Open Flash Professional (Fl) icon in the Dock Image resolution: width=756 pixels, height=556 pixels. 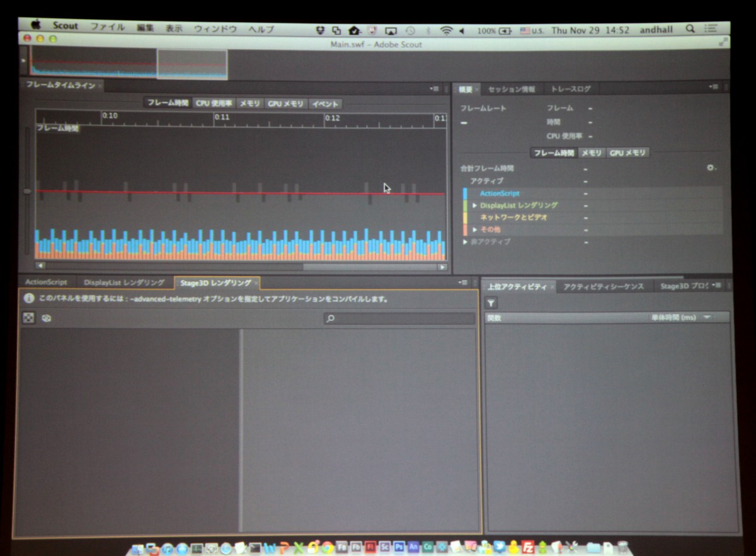370,547
